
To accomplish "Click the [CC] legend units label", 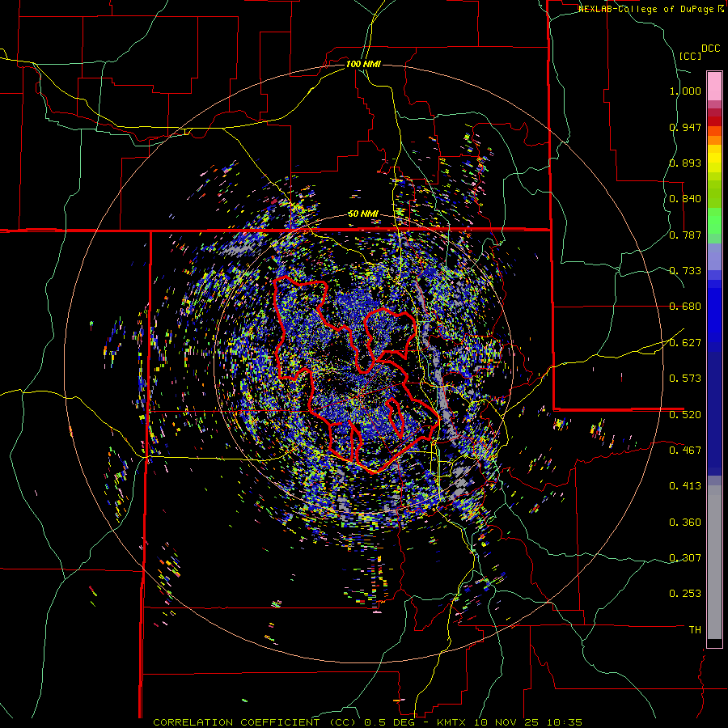I will [691, 56].
